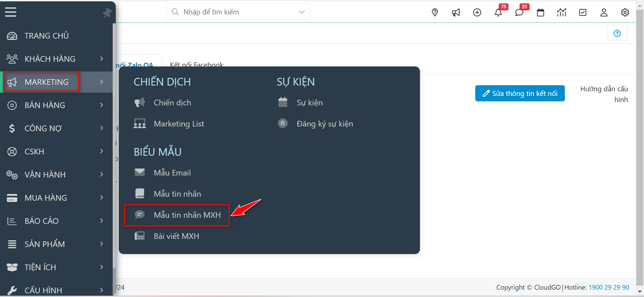This screenshot has width=644, height=297.
Task: Select Chiến dịch in the Marketing menu
Action: coord(172,103)
